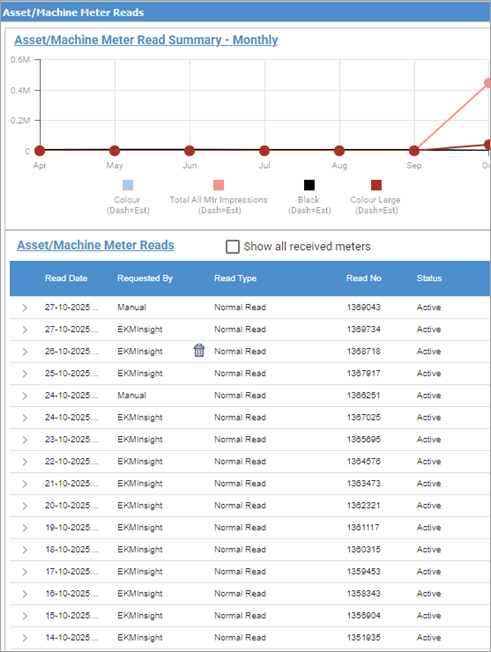Click the "23-10-2025…" date cell
The width and height of the screenshot is (491, 652).
[72, 440]
